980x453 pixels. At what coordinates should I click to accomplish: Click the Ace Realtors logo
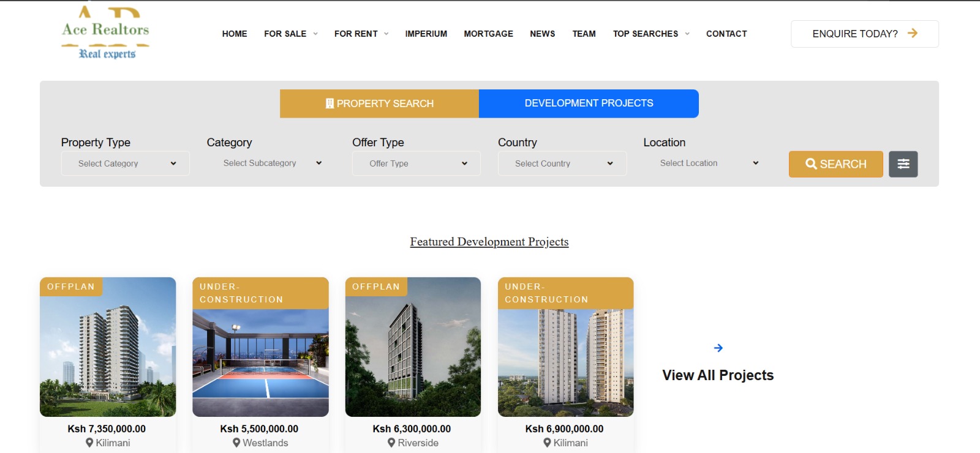(x=105, y=33)
